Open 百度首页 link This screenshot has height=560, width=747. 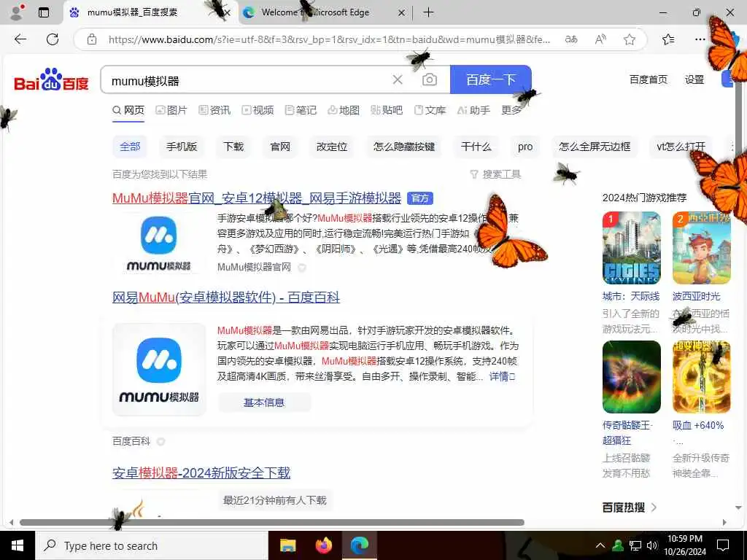(649, 79)
